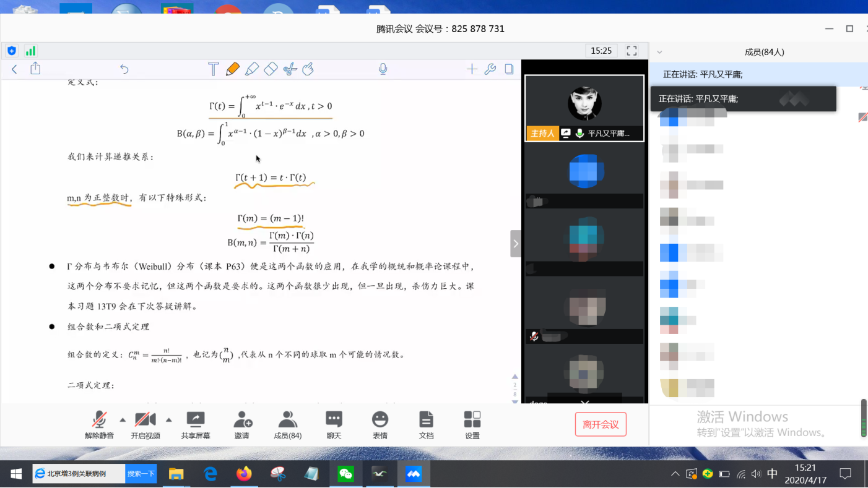Toggle fullscreen mode next to the timer
This screenshot has height=488, width=868.
631,51
